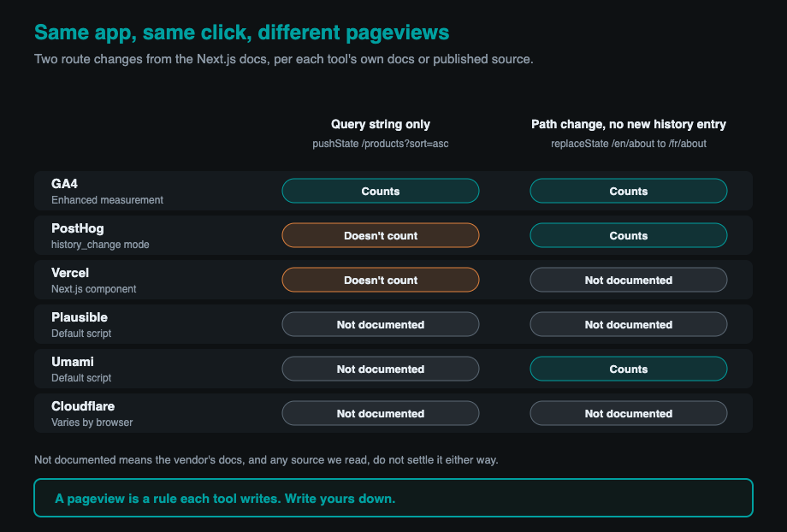This screenshot has height=532, width=787.
Task: Click PostHog 'Doesn't count' pill
Action: [381, 235]
